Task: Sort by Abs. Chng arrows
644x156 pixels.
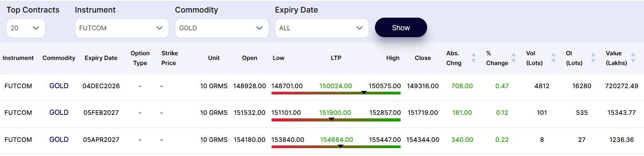Action: tap(473, 58)
